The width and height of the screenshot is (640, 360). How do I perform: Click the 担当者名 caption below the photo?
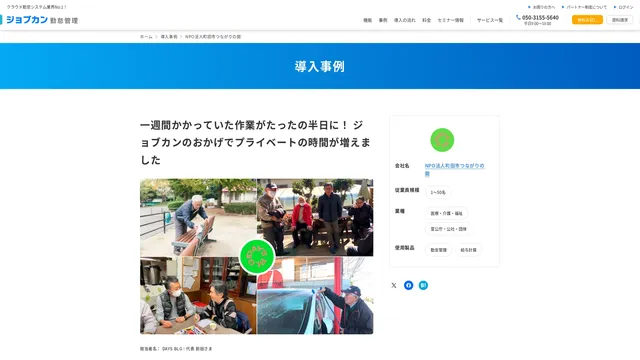pos(176,349)
